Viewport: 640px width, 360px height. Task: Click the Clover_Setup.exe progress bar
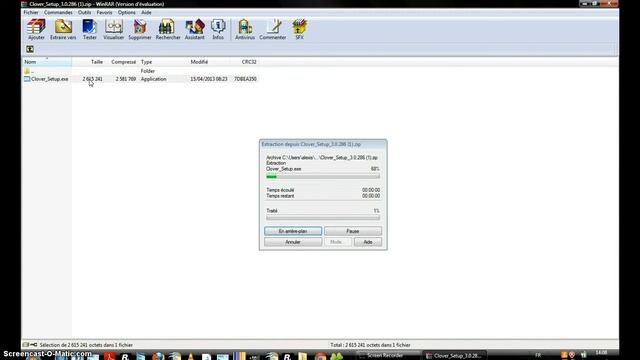323,177
